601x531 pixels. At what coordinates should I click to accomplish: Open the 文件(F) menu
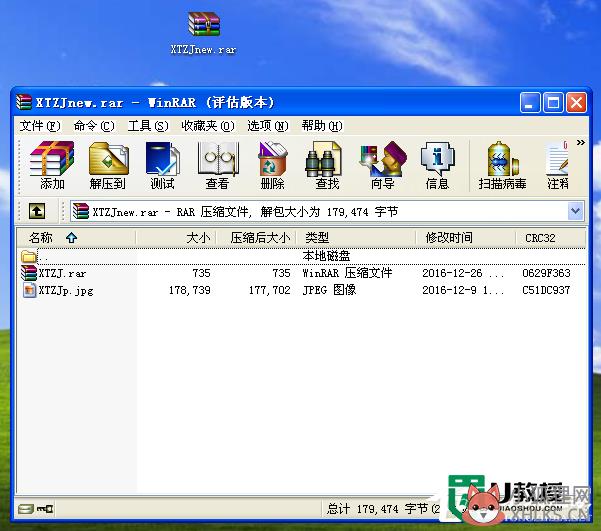click(40, 126)
